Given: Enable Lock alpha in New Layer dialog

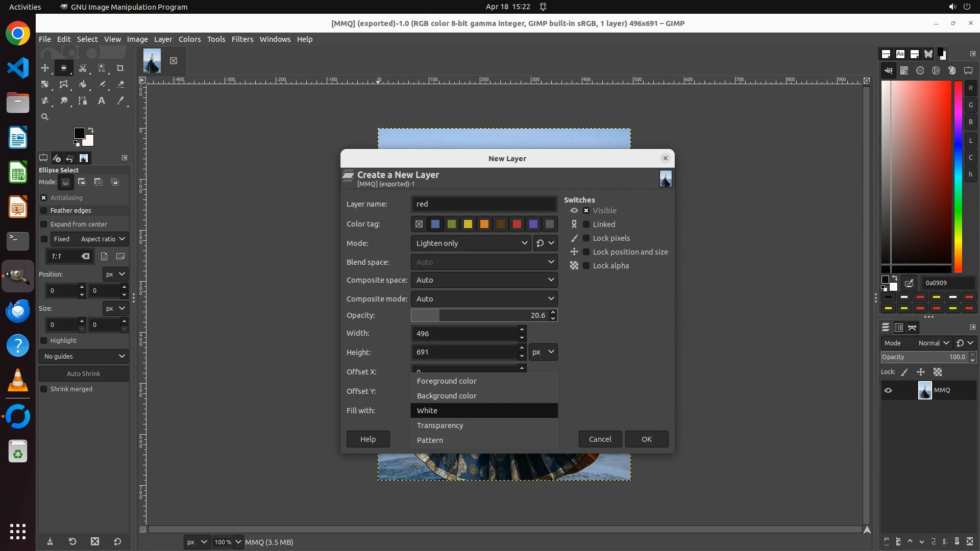Looking at the screenshot, I should 586,266.
